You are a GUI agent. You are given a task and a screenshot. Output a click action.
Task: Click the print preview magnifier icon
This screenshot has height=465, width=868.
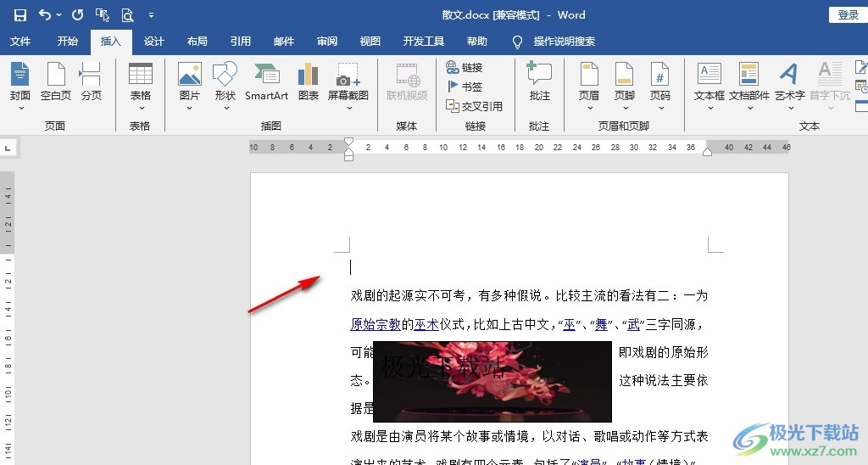127,15
